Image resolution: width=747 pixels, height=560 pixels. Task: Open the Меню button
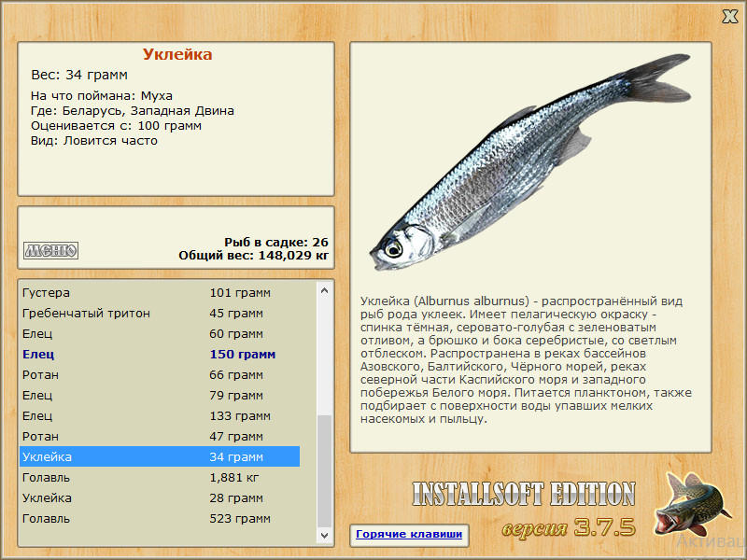pos(51,250)
